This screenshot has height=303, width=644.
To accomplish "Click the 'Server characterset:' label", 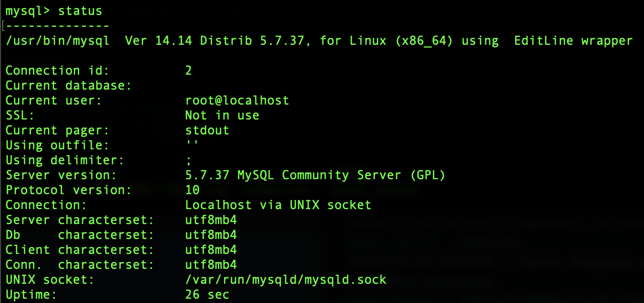I will [80, 220].
